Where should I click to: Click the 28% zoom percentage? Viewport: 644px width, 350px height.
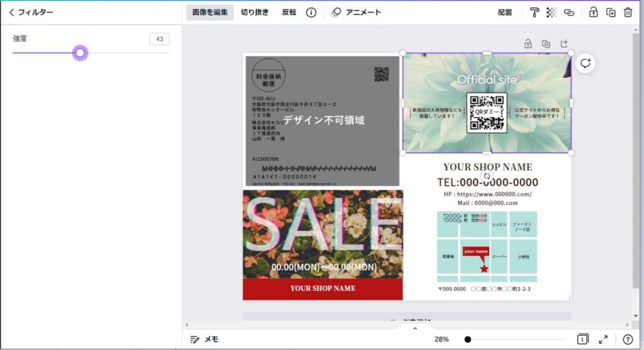click(x=441, y=339)
